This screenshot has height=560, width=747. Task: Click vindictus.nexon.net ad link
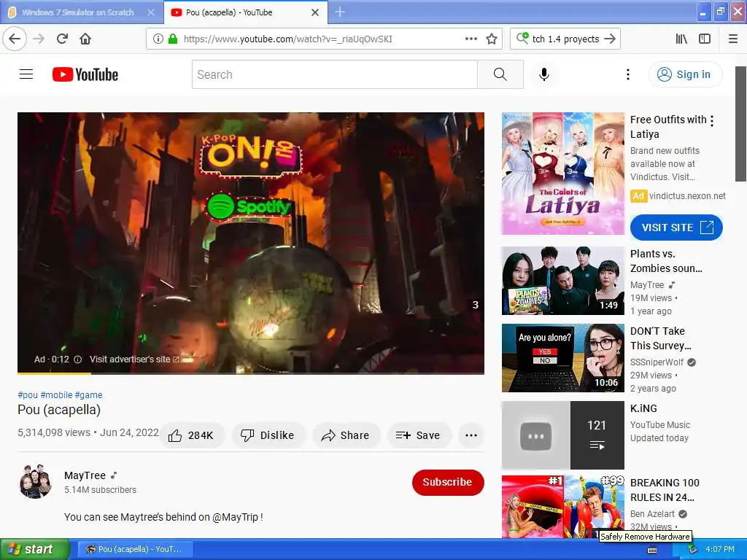(x=687, y=195)
